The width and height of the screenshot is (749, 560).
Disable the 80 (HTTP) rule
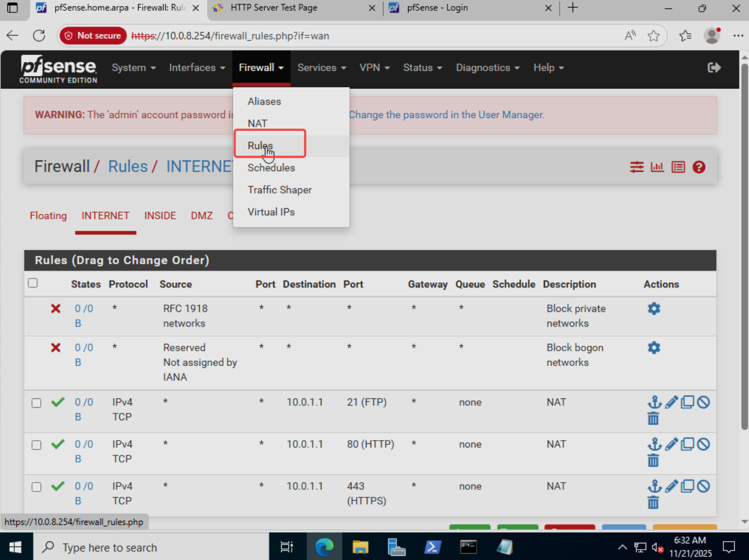pos(703,444)
